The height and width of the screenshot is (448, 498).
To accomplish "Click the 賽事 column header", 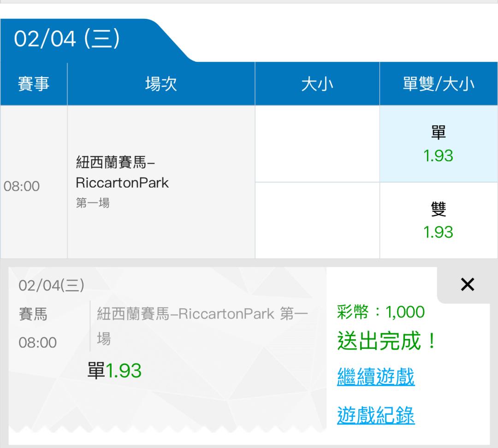I will [x=34, y=84].
